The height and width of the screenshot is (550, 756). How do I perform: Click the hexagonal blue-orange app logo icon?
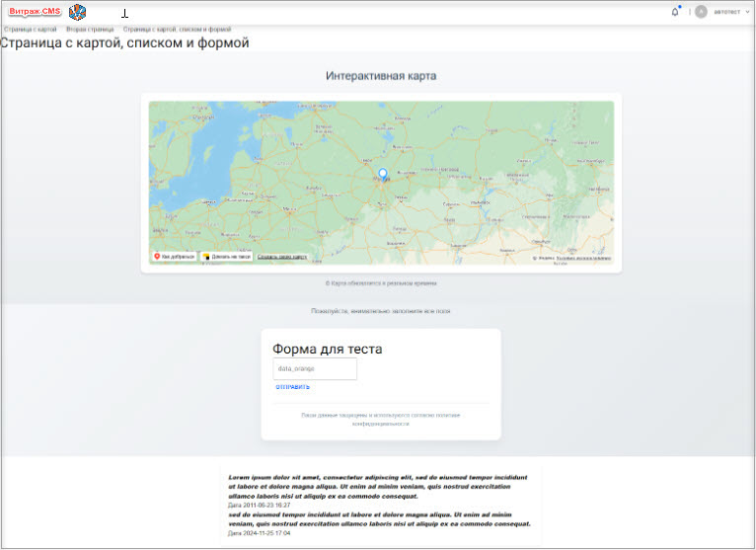(77, 12)
